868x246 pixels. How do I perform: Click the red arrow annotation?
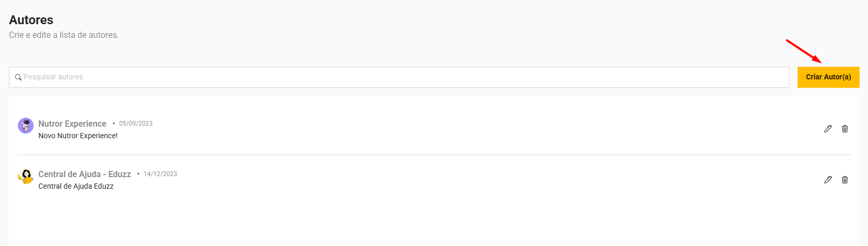(803, 50)
